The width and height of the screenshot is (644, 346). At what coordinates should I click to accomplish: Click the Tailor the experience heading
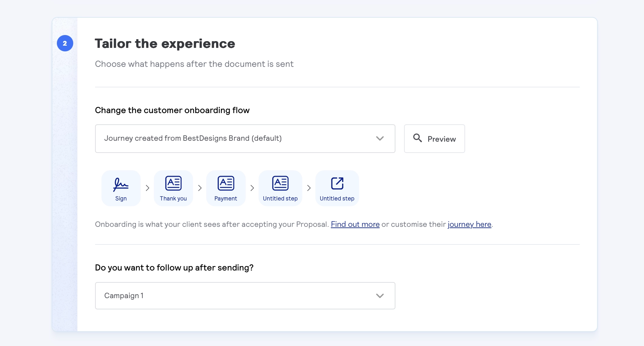coord(164,43)
